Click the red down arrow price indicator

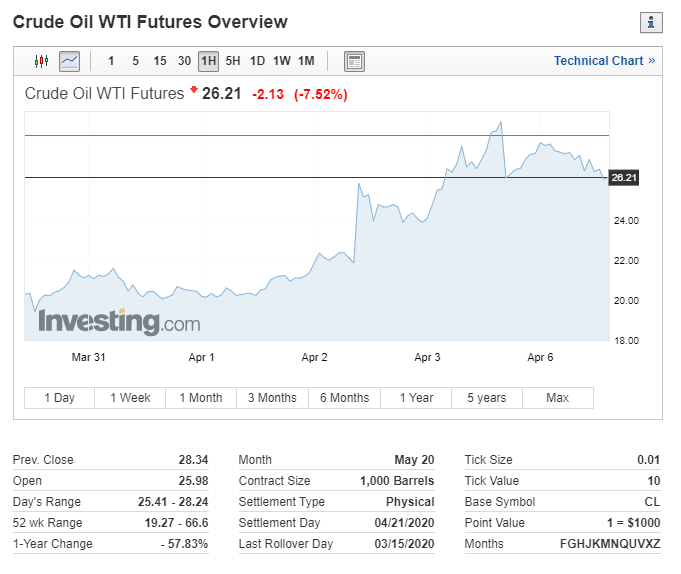point(194,91)
